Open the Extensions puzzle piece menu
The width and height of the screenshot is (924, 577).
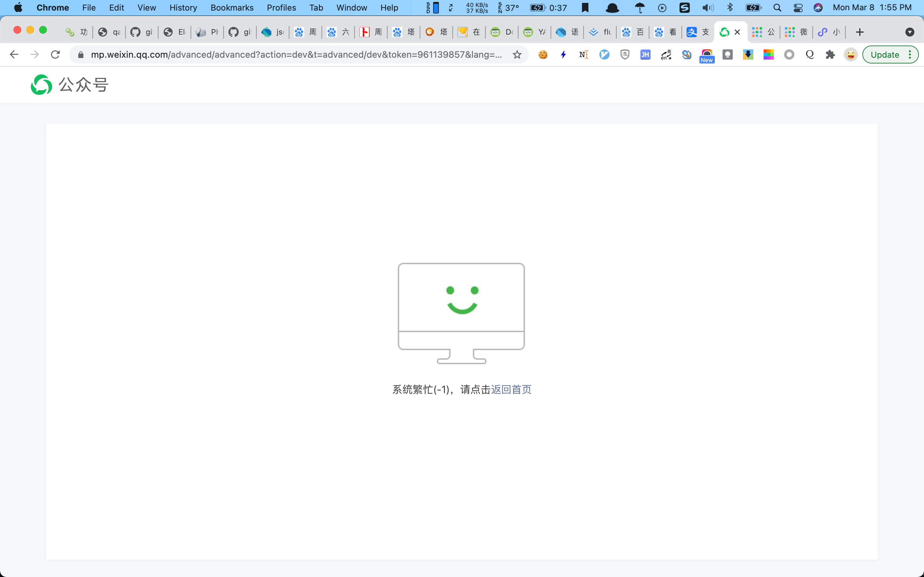pos(830,54)
